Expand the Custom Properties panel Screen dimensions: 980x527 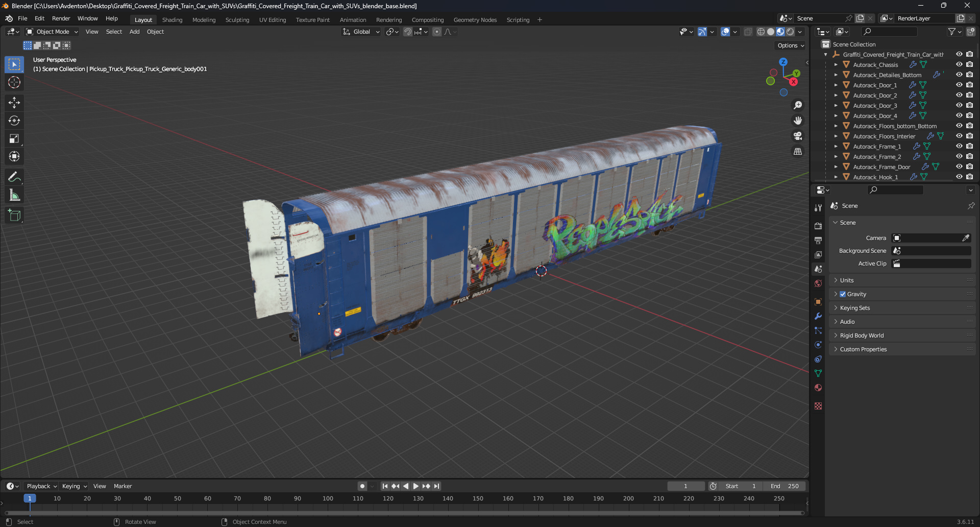[x=902, y=349]
